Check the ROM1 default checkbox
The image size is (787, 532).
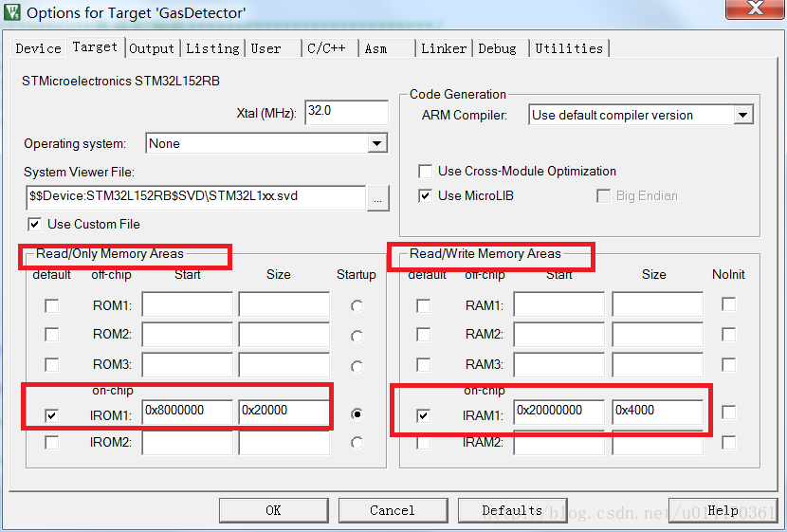(52, 305)
